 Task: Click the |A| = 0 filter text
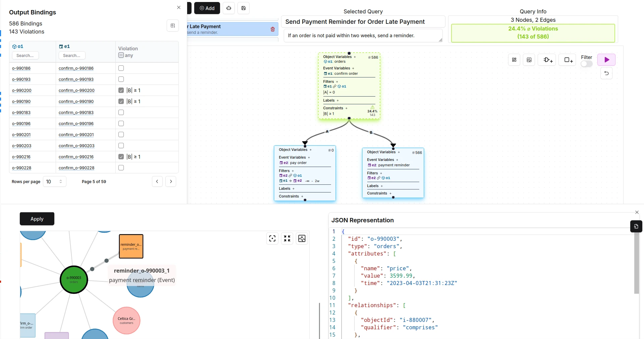pos(329,92)
